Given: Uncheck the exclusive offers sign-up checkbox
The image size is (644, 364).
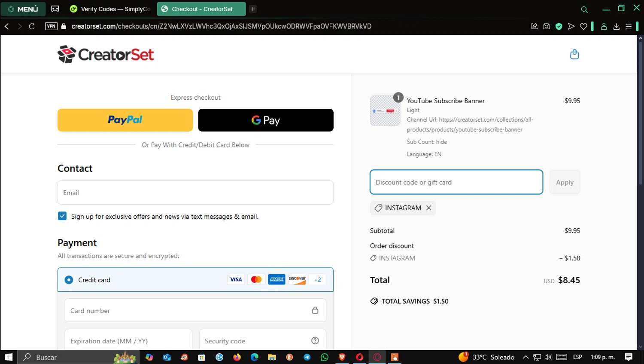Looking at the screenshot, I should click(62, 216).
